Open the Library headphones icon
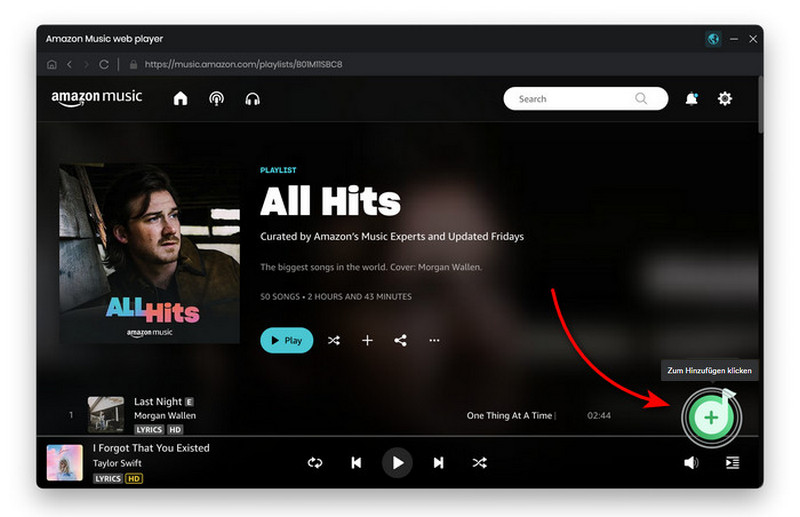Viewport: 800px width, 517px height. (253, 99)
